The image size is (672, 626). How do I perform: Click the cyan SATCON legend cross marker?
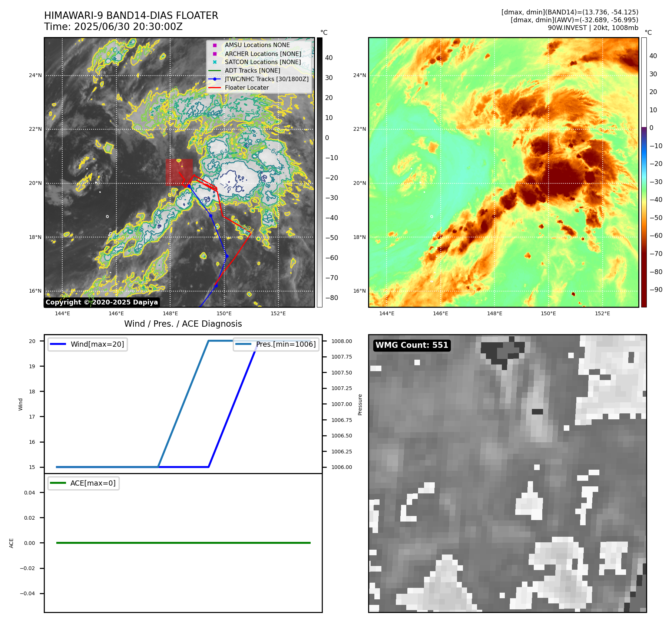[x=215, y=62]
